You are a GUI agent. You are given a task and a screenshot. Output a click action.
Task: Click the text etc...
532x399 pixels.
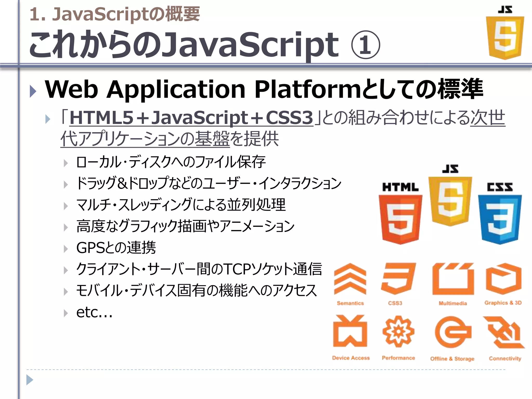[x=94, y=312]
